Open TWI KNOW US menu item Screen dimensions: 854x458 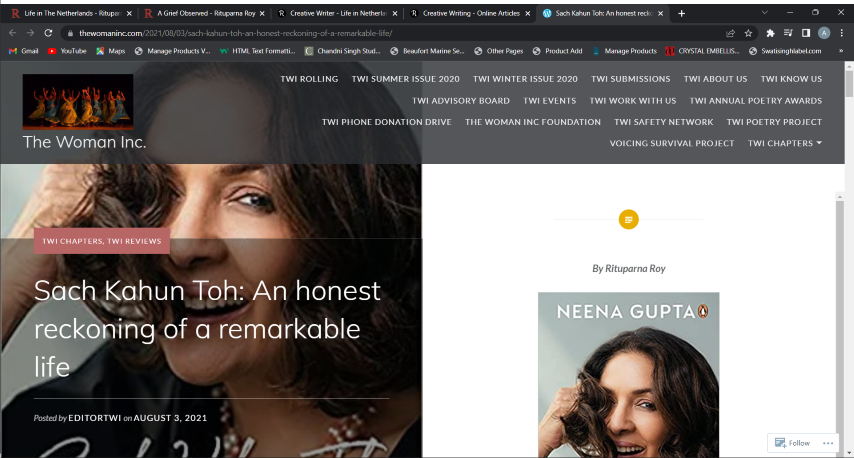coord(791,79)
